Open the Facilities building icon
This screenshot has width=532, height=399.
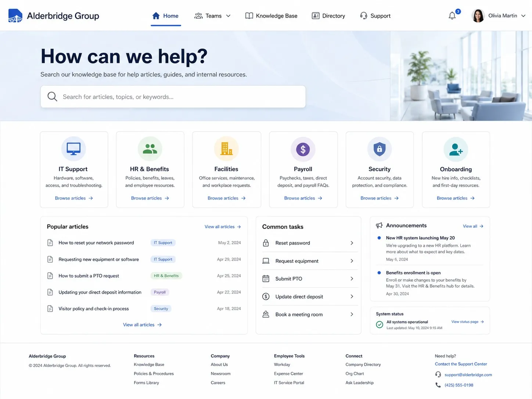point(226,149)
